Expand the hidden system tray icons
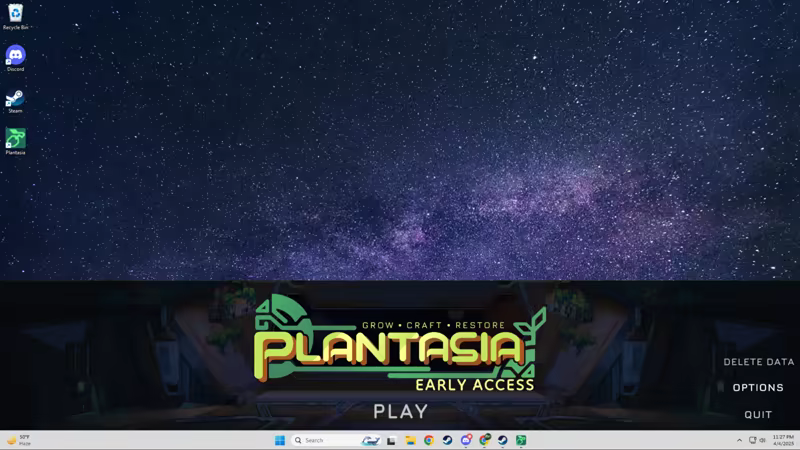Viewport: 800px width, 450px height. (740, 440)
